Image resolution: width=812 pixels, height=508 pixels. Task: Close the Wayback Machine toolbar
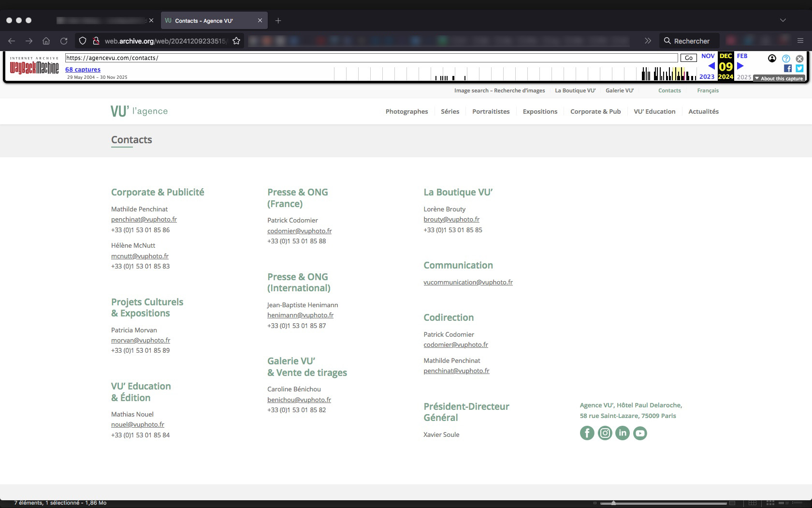click(799, 59)
